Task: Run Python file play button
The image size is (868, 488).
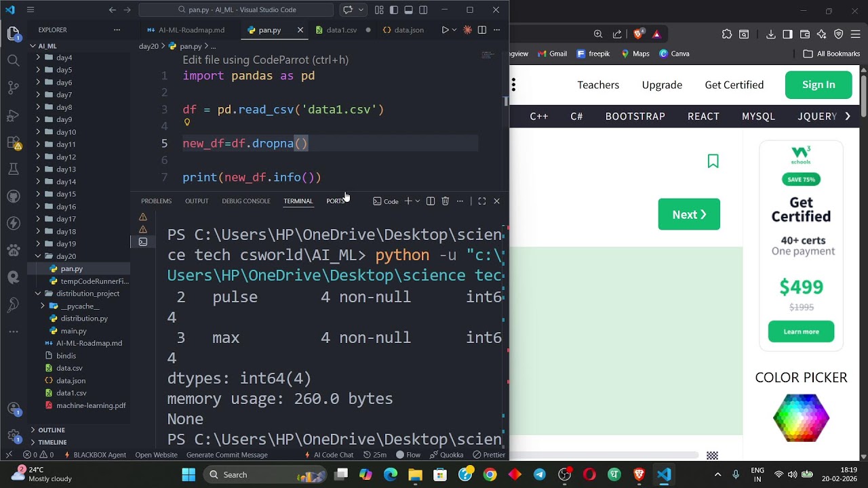Action: [x=445, y=30]
